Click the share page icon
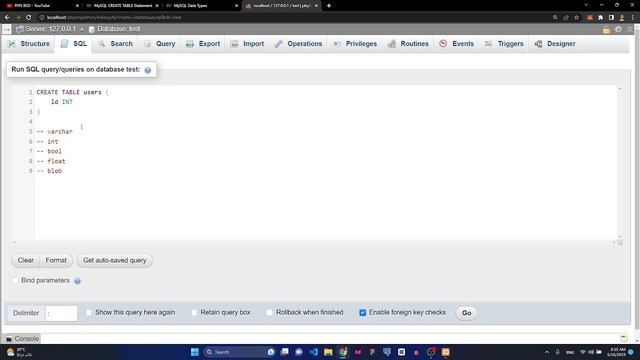The width and height of the screenshot is (640, 360). pos(566,18)
